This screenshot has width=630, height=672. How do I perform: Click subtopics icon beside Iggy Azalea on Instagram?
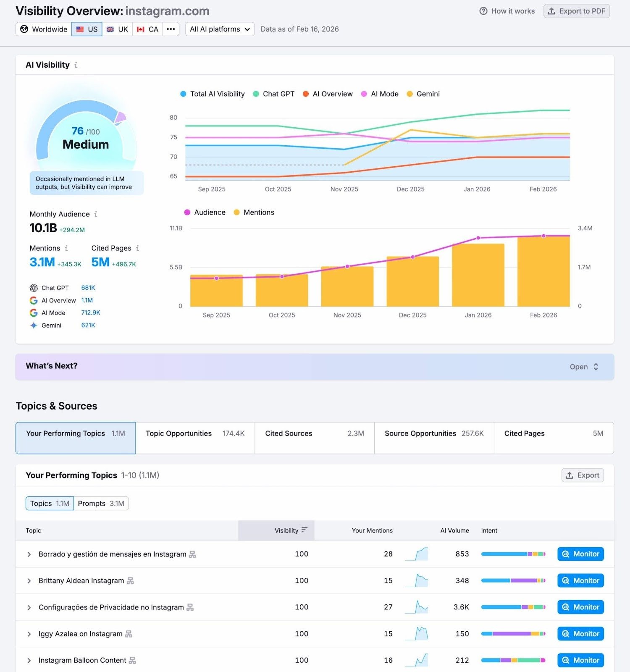pyautogui.click(x=129, y=634)
